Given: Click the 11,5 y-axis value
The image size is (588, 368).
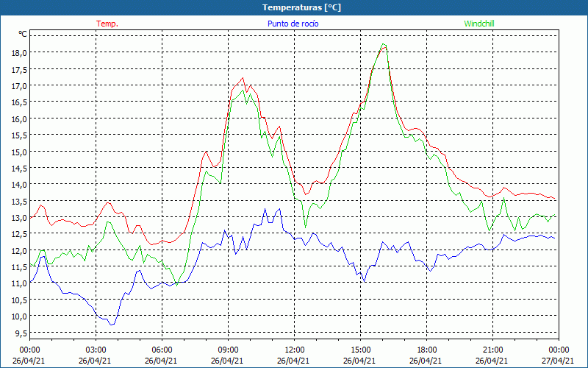Looking at the screenshot, I should 20,267.
